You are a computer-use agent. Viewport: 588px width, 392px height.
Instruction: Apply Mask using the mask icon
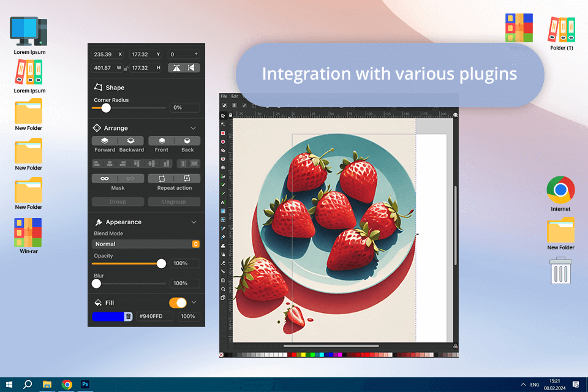[105, 179]
